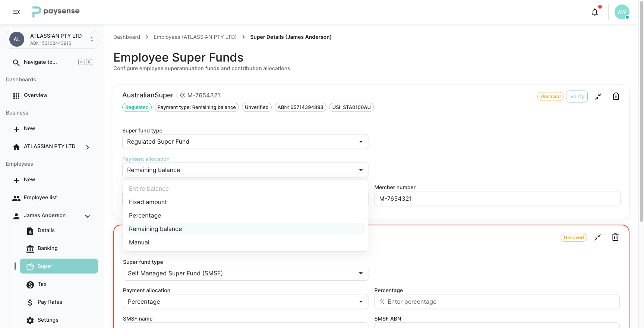
Task: Click the plus icon under Business
Action: coord(16,129)
